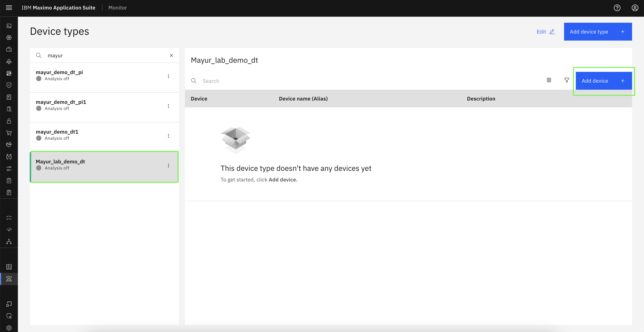Open the hamburger navigation menu
The image size is (644, 332).
9,8
